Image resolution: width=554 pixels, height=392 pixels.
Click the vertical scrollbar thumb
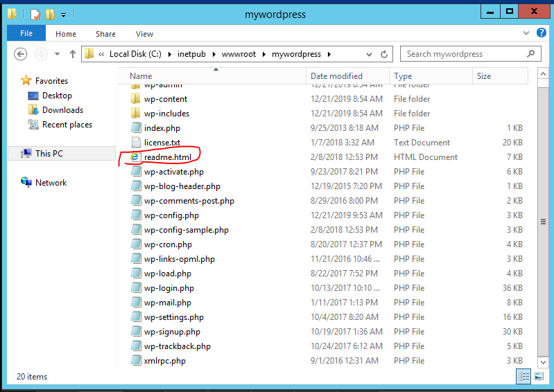tap(543, 222)
